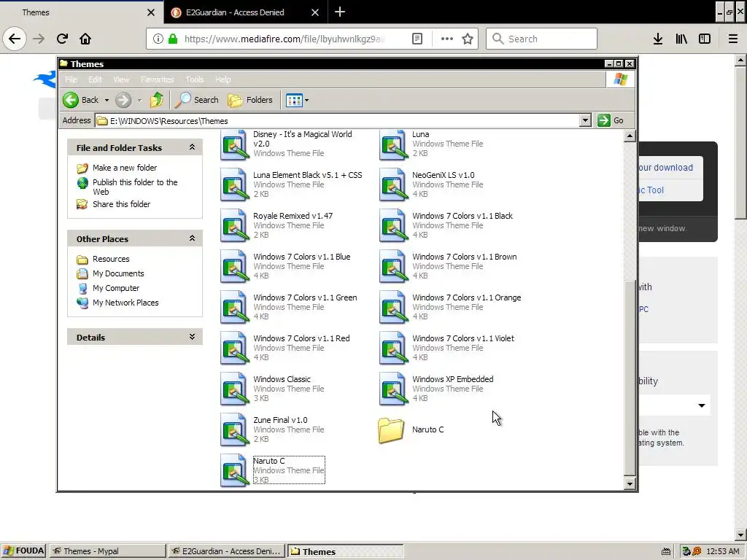Click Share this folder task
Image resolution: width=747 pixels, height=560 pixels.
(121, 204)
